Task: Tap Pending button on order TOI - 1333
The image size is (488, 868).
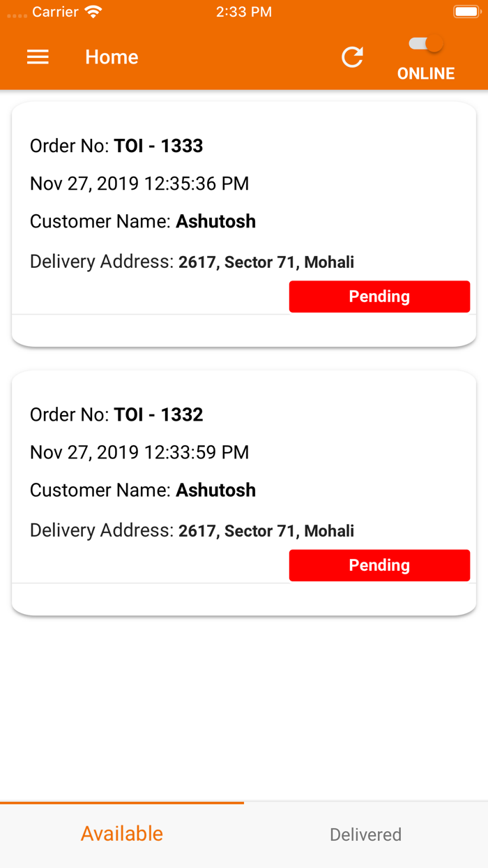Action: point(379,296)
